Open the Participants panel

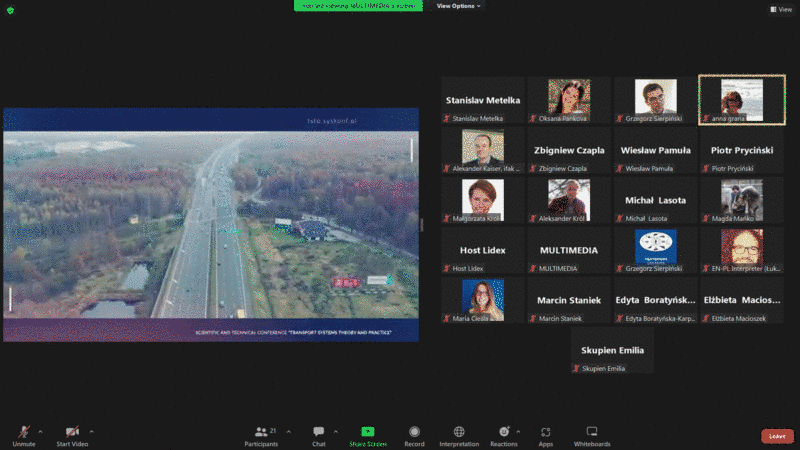click(261, 433)
